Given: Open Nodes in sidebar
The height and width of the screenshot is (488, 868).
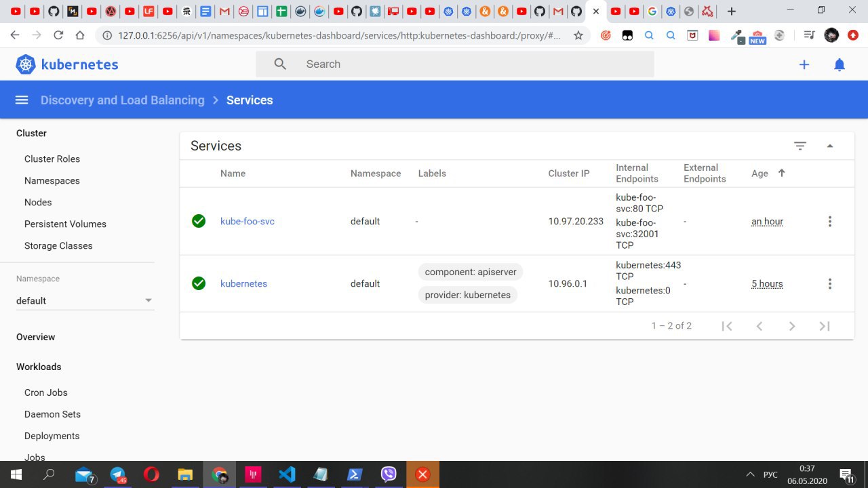Looking at the screenshot, I should pos(38,202).
